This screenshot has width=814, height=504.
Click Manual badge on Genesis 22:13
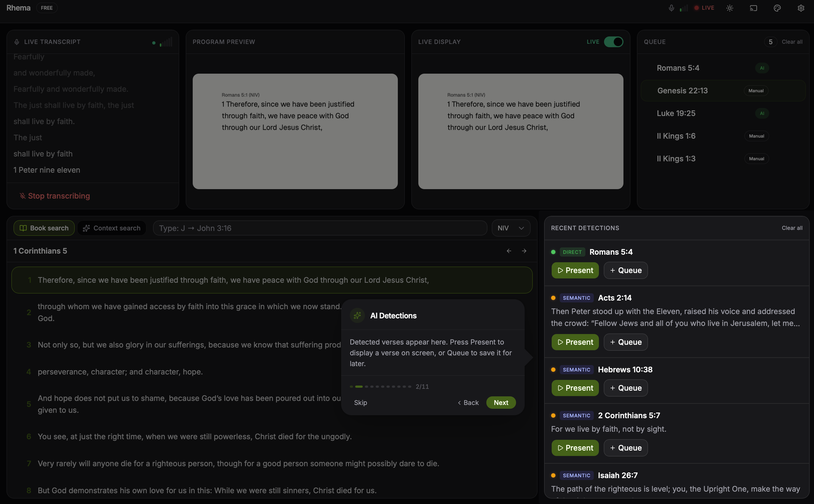[x=756, y=91]
